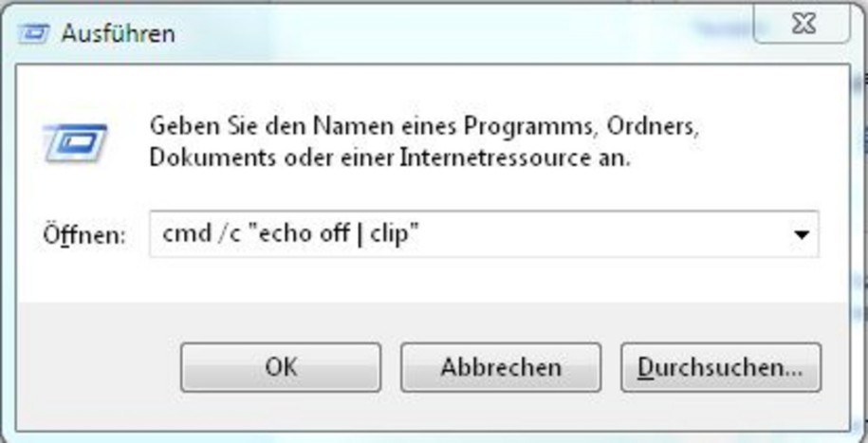Close the Ausführen dialog with X
The height and width of the screenshot is (443, 868).
pyautogui.click(x=803, y=25)
